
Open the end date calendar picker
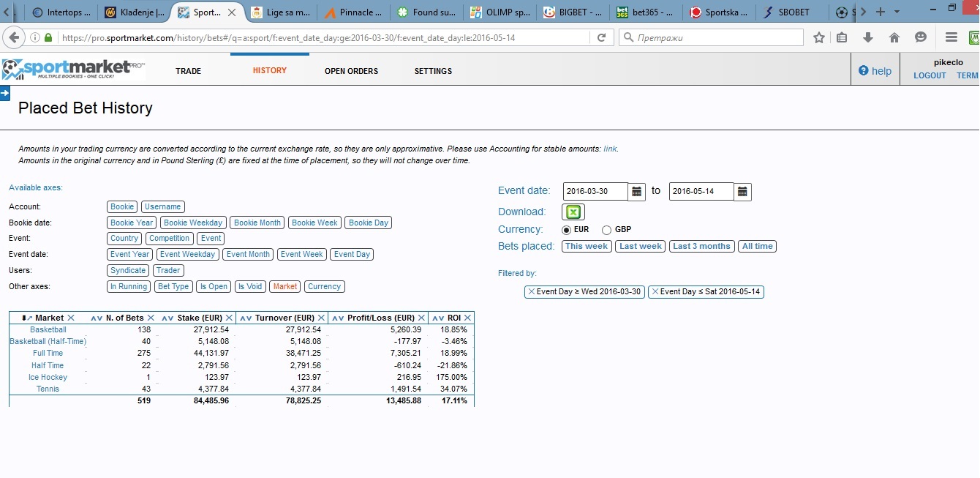point(742,192)
